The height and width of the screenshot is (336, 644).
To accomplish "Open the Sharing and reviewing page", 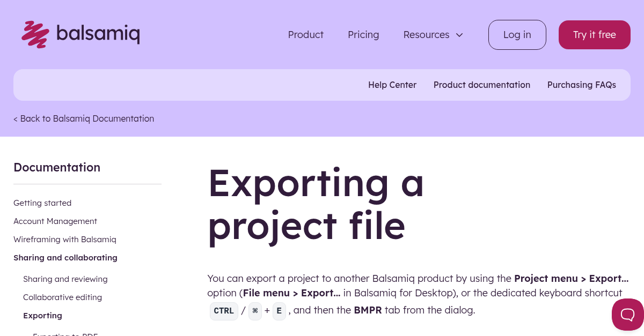I will click(x=65, y=279).
